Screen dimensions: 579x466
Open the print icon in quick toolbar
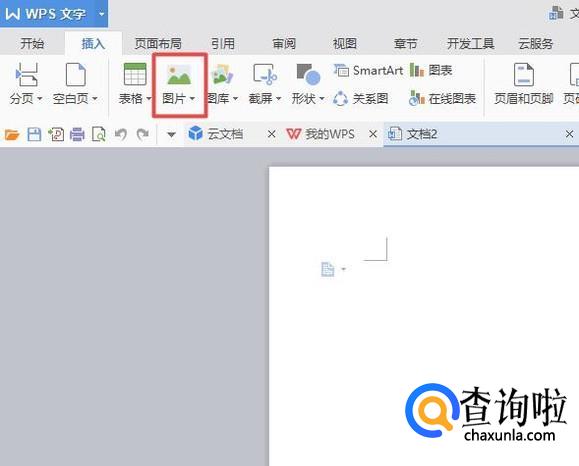(x=77, y=134)
